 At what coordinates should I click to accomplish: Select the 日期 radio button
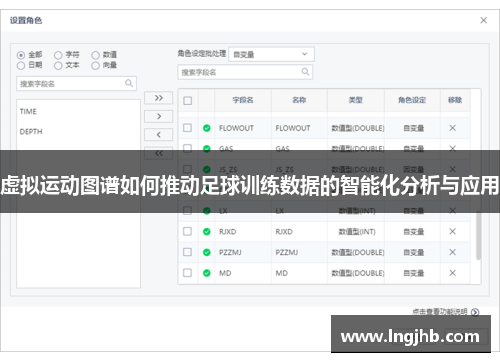[x=21, y=65]
